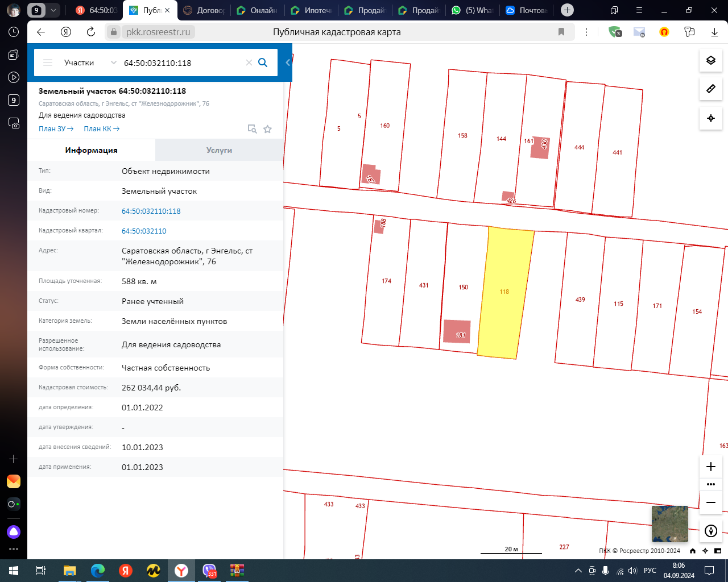This screenshot has width=728, height=582.
Task: Switch to the WhatsApp tab
Action: click(x=472, y=10)
